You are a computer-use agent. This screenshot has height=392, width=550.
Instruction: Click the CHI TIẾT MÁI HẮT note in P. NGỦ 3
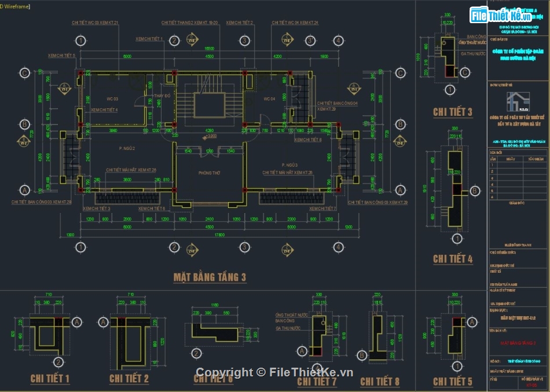(x=287, y=173)
